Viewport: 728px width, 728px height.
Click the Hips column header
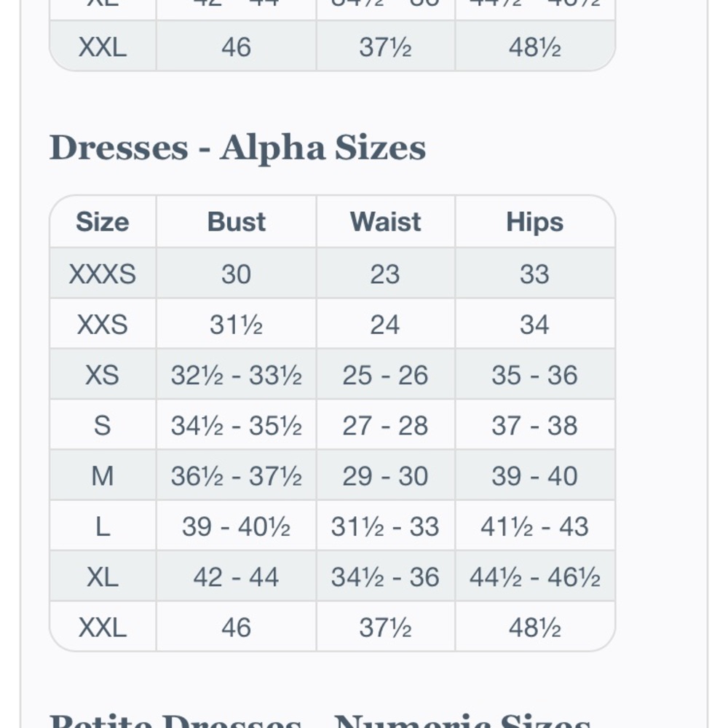(x=535, y=222)
